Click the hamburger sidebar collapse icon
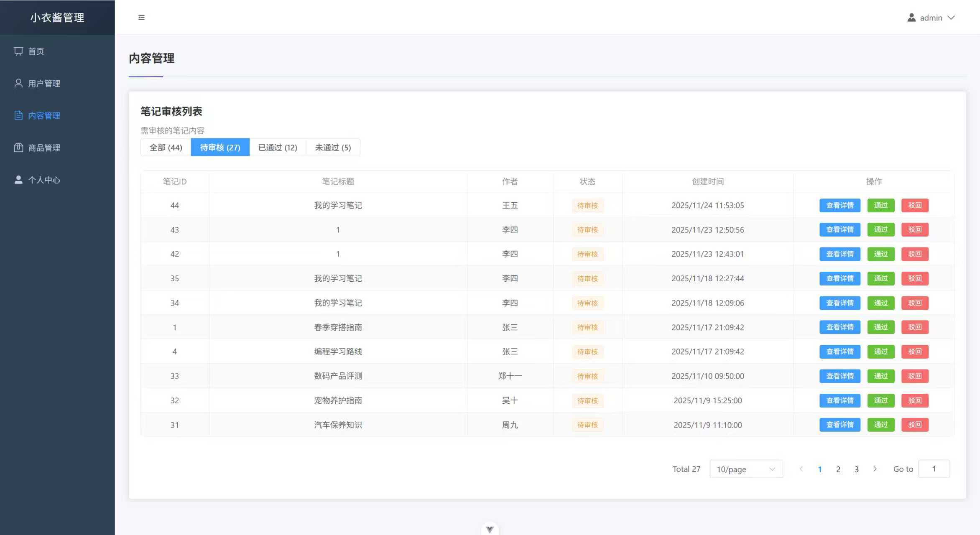The width and height of the screenshot is (980, 535). (x=141, y=18)
